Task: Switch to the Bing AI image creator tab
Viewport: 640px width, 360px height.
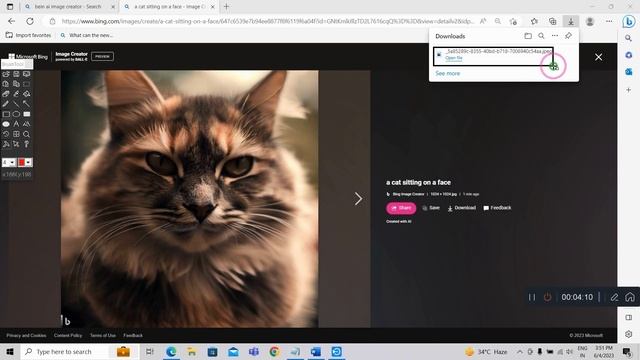Action: click(x=69, y=7)
